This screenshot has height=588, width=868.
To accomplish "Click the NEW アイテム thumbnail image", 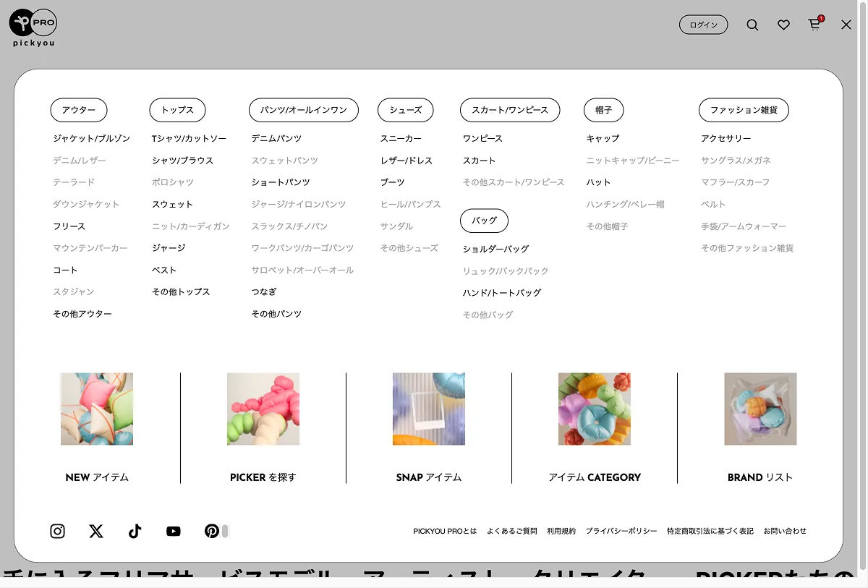I will coord(97,409).
